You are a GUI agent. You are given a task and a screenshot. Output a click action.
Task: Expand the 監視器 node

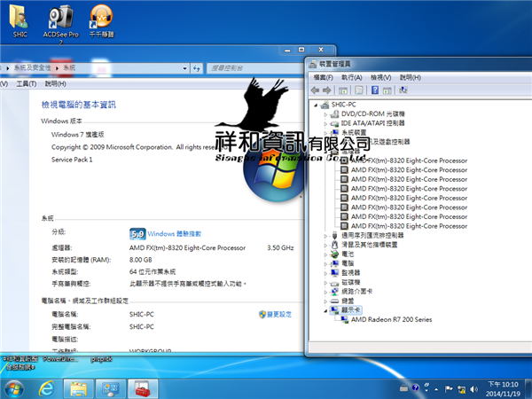point(325,273)
